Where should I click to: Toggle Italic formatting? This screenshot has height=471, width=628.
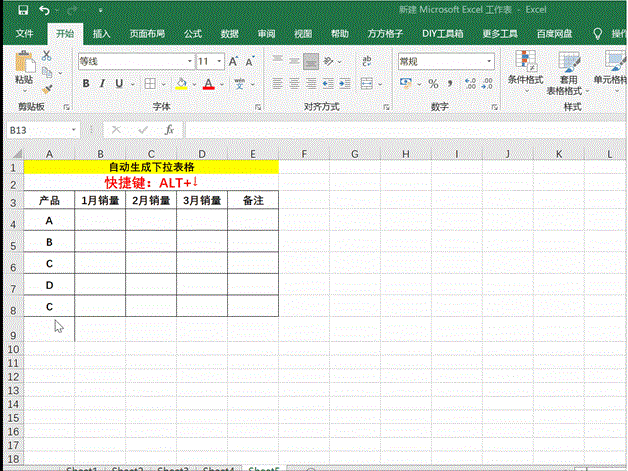103,84
